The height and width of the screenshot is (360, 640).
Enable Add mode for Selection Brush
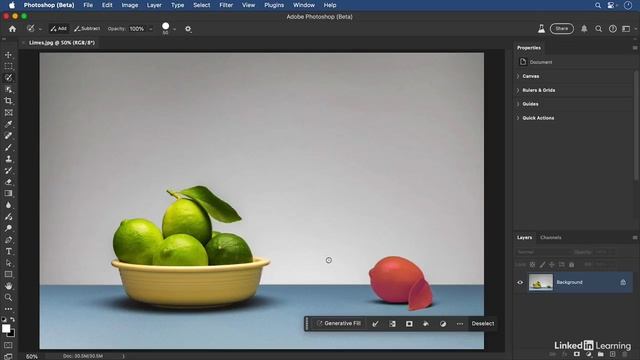59,29
